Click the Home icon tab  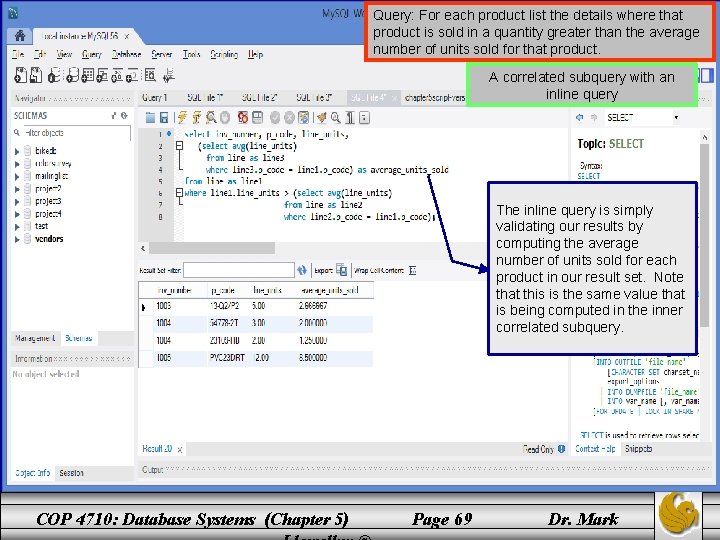coord(20,35)
